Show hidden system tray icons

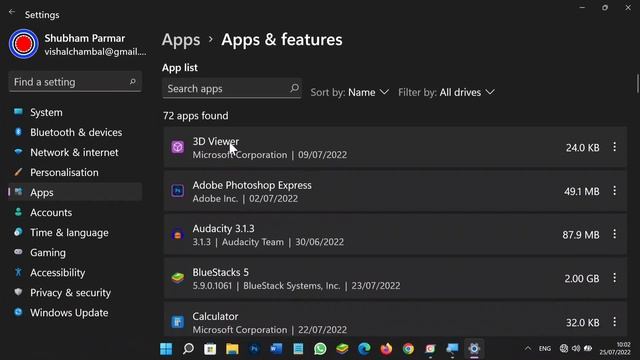tap(528, 349)
